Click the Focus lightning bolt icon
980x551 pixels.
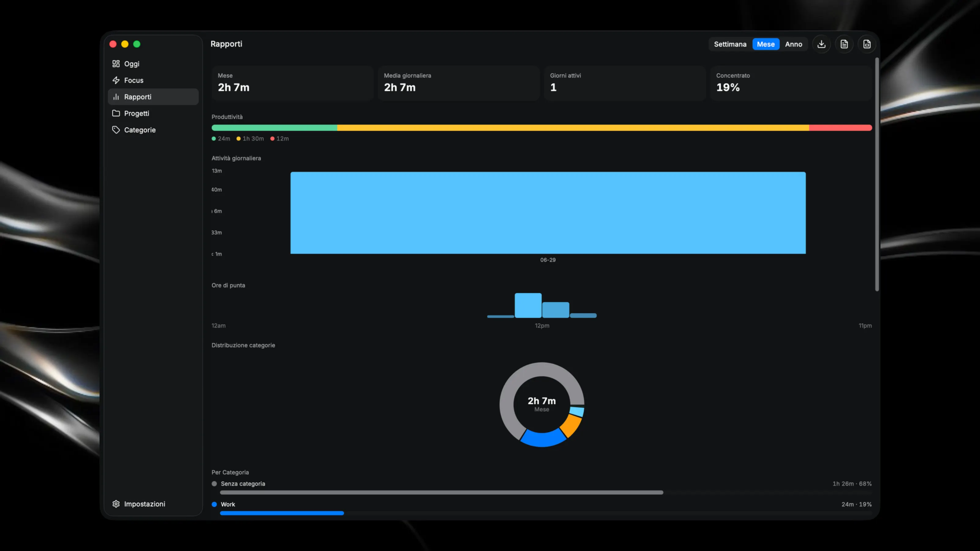click(x=116, y=80)
